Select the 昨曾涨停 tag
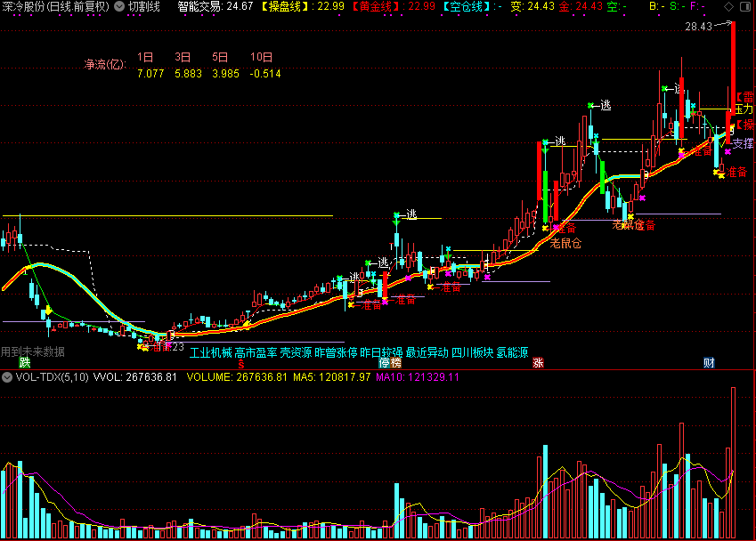 [x=336, y=352]
